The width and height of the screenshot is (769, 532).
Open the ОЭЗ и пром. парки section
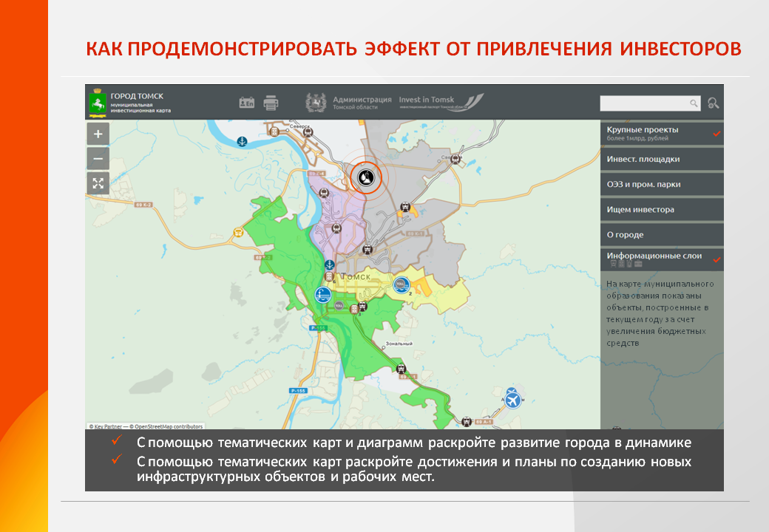pos(662,184)
